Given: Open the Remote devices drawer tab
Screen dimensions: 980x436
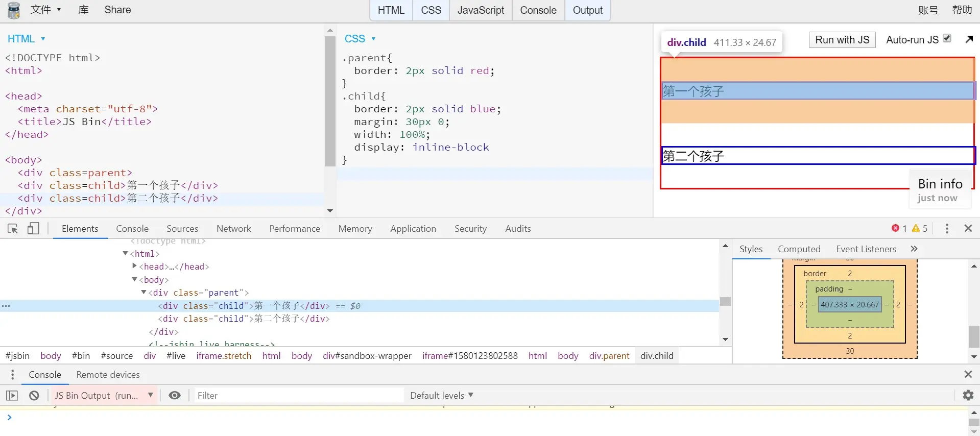Looking at the screenshot, I should click(x=108, y=375).
